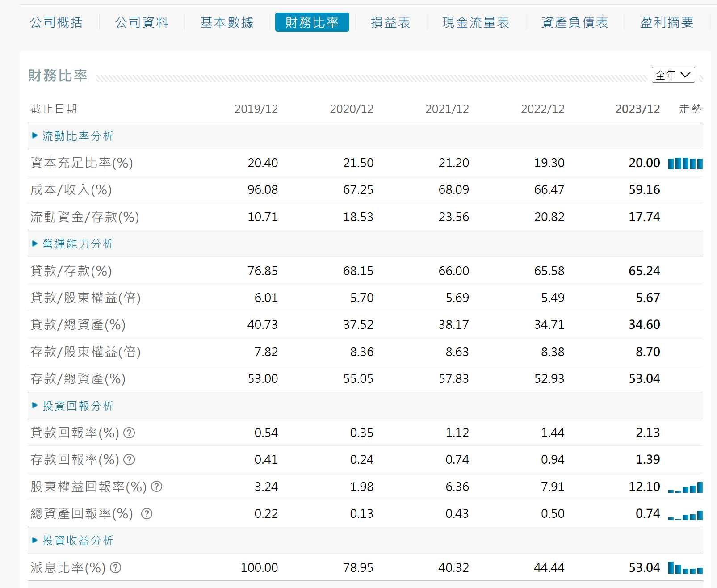Viewport: 717px width, 588px height.
Task: Go to the 公司概括 tab
Action: click(x=56, y=22)
